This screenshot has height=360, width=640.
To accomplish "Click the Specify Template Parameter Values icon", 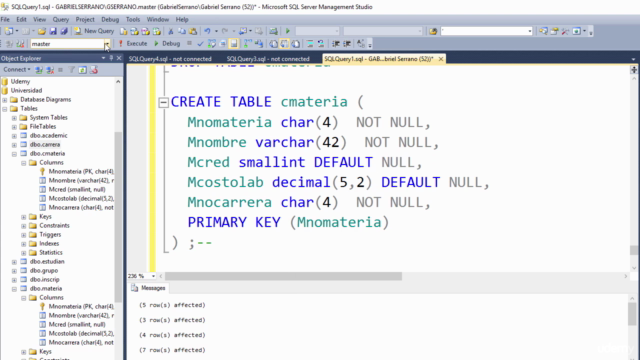I will tap(361, 44).
